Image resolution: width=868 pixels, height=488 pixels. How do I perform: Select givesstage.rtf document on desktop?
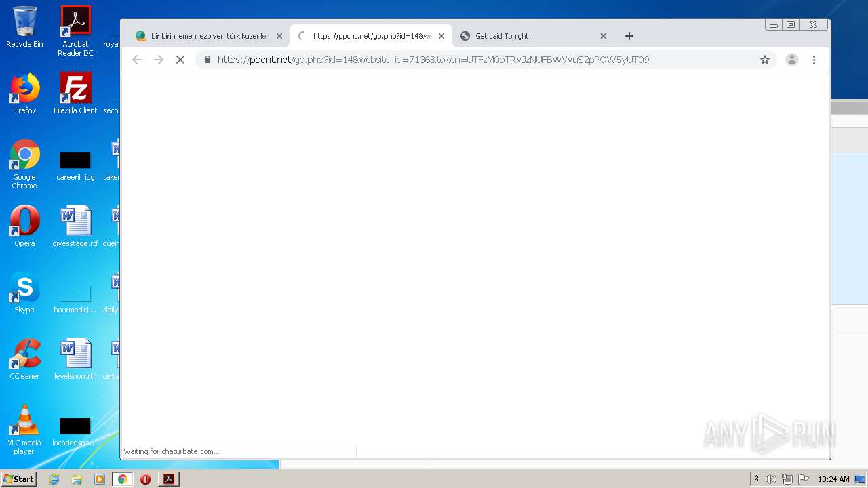tap(75, 226)
